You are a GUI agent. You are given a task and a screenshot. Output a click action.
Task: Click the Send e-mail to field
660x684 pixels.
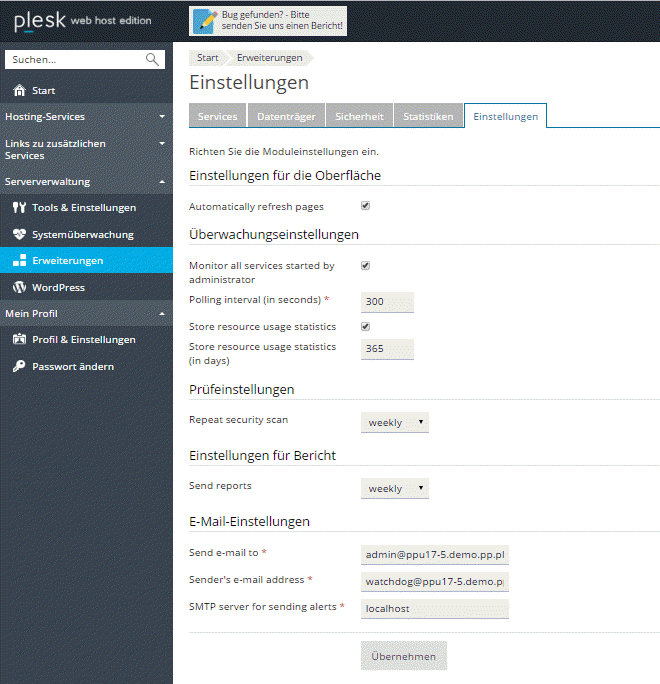coord(435,555)
